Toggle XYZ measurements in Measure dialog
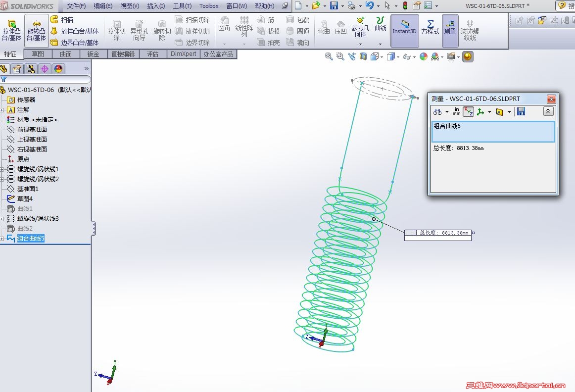This screenshot has height=392, width=575. pyautogui.click(x=468, y=112)
